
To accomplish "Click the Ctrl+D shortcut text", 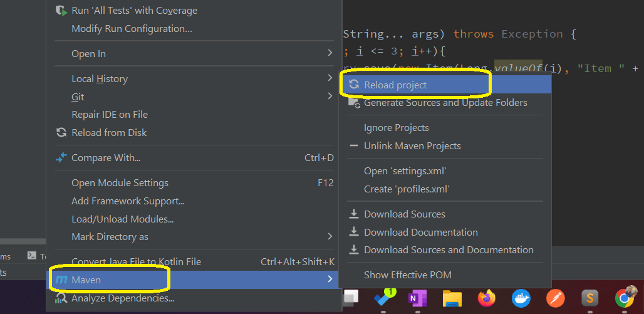I will 319,158.
